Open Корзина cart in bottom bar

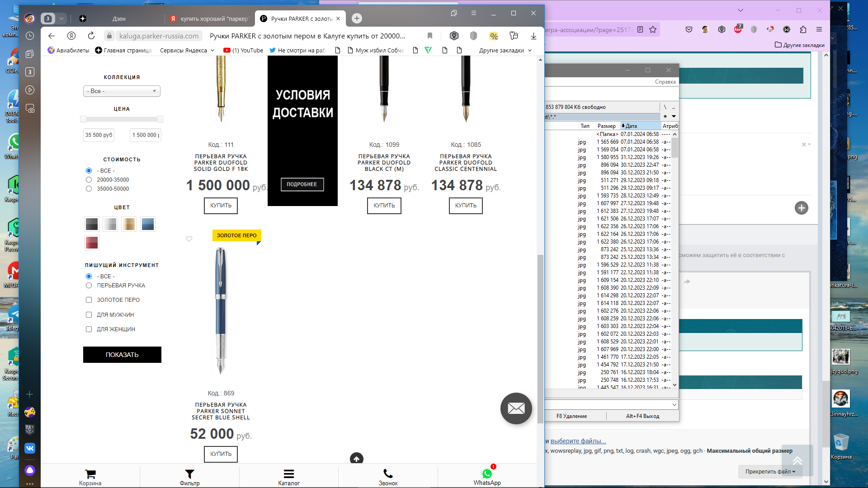tap(90, 477)
